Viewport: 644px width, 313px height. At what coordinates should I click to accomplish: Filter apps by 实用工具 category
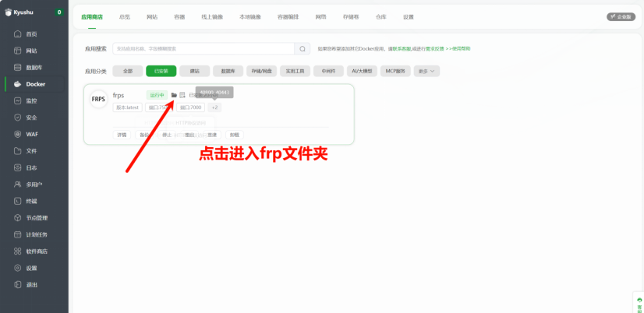295,71
